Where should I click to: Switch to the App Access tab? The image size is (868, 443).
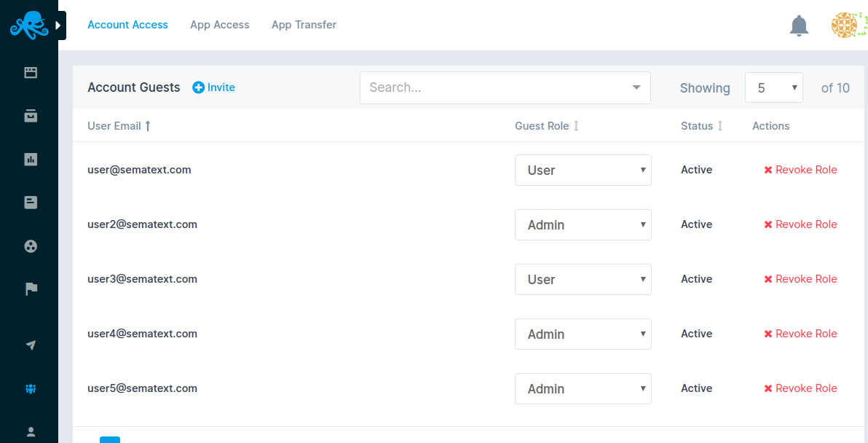[x=220, y=25]
